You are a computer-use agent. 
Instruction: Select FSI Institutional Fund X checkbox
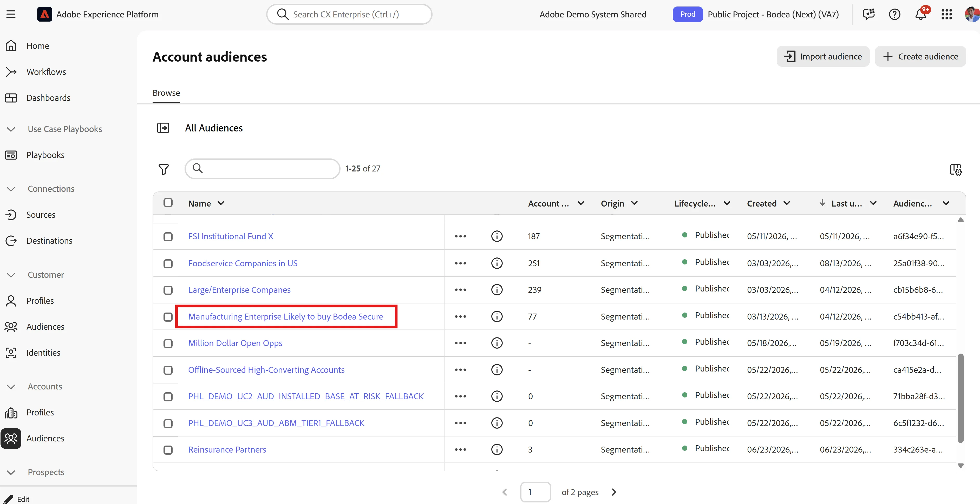168,237
